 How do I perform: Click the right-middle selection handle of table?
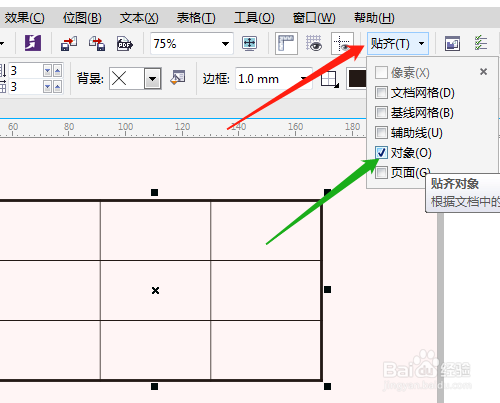[x=327, y=290]
